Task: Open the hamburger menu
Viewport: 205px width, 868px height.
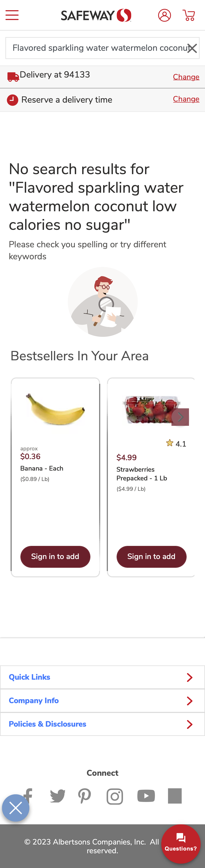Action: click(12, 15)
